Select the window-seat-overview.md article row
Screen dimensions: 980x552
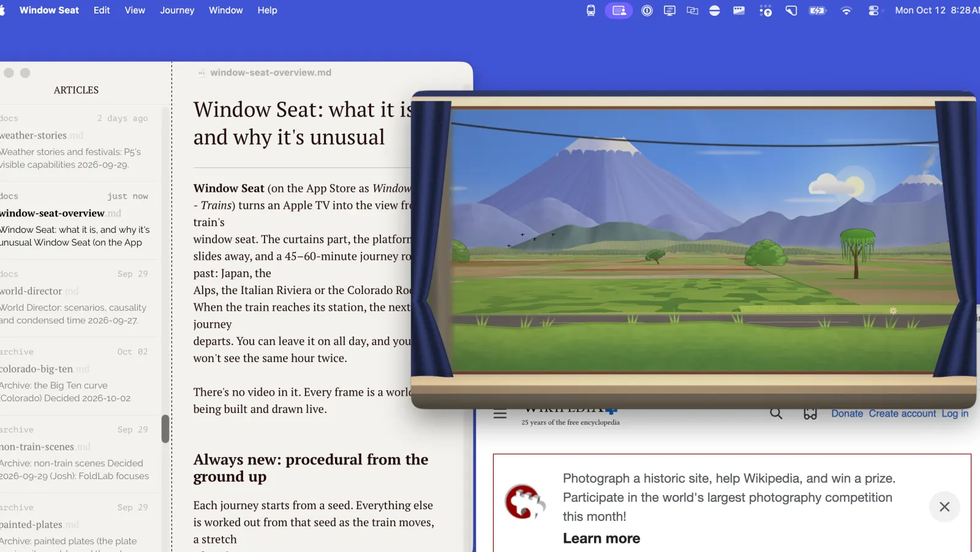(x=80, y=221)
